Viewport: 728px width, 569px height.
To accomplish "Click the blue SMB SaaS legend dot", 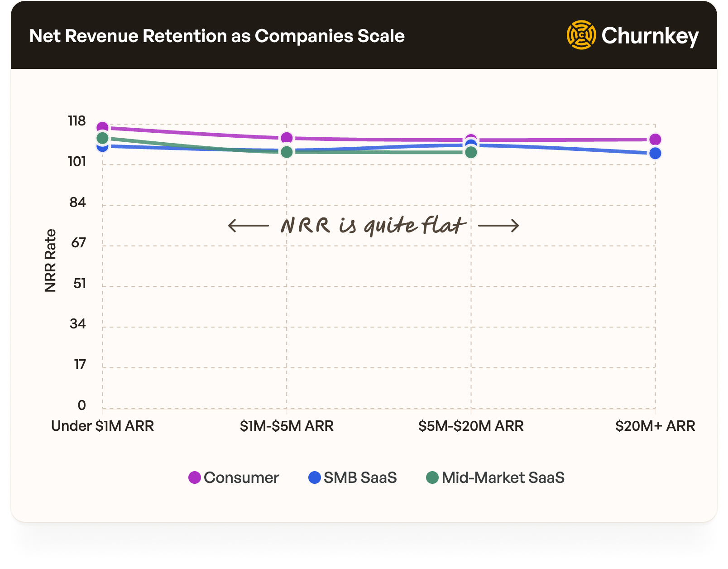I will pyautogui.click(x=314, y=477).
